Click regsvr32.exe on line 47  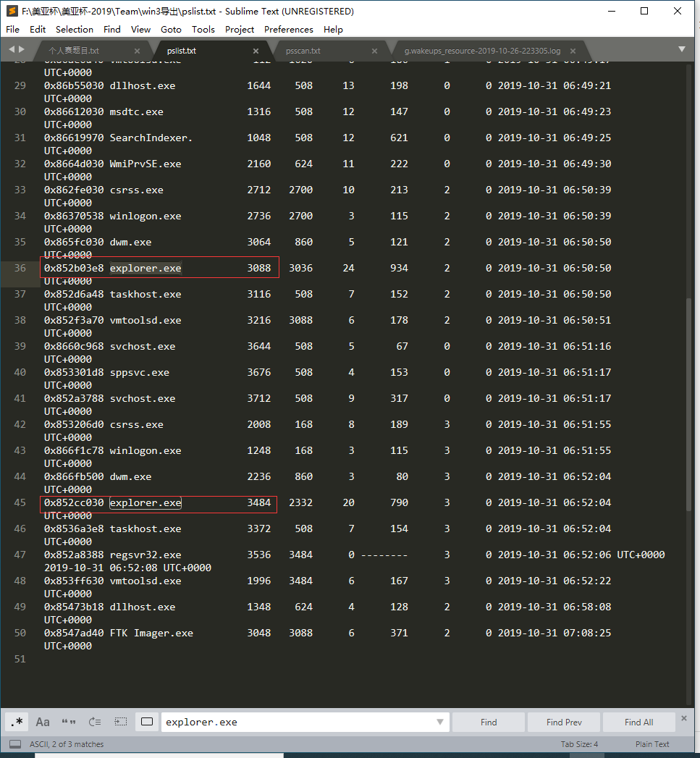pos(146,555)
